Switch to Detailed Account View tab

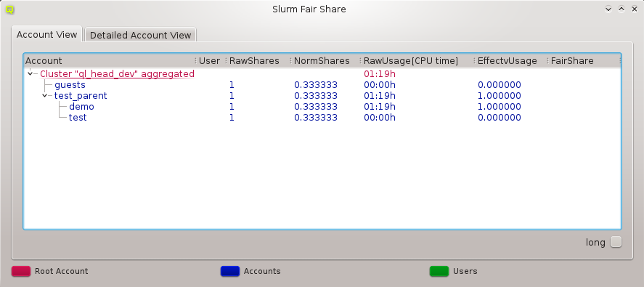(x=140, y=35)
